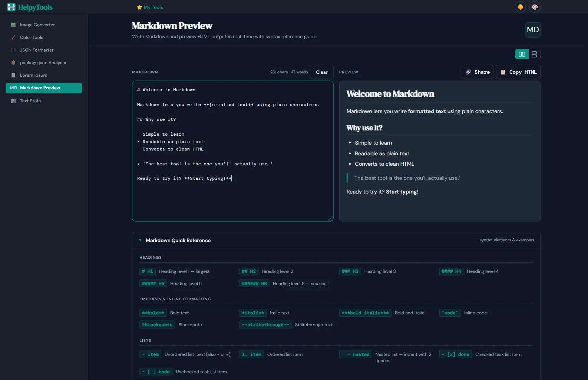Click the '1. item' ordered list chip
Viewport: 588px width, 380px height.
[252, 354]
